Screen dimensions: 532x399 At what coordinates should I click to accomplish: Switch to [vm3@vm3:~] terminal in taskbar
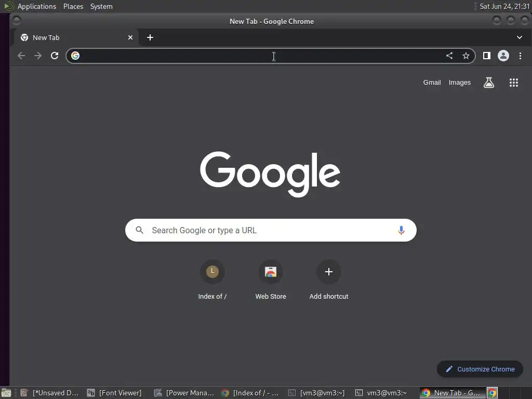(x=316, y=393)
